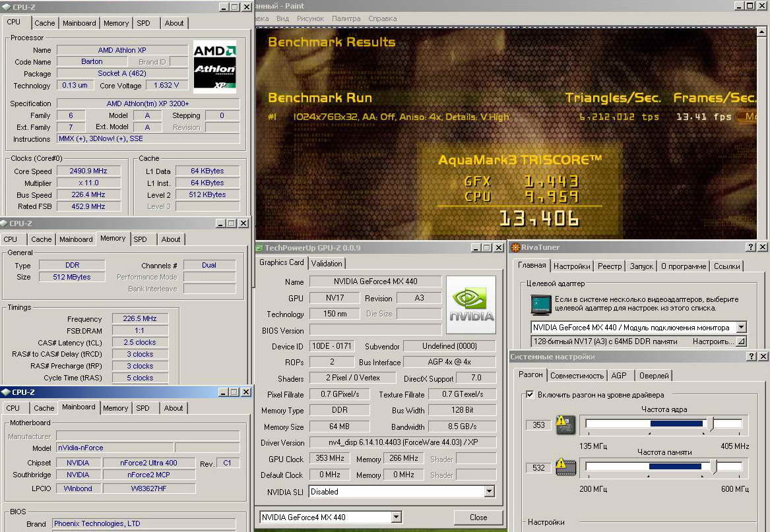The image size is (770, 532).
Task: Open О программе tab in RivaTuner
Action: click(684, 266)
